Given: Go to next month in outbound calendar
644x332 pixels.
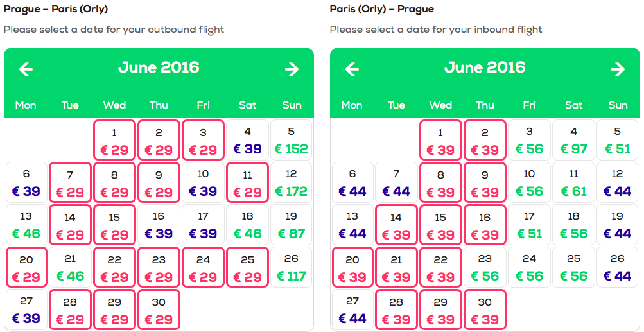Looking at the screenshot, I should tap(292, 69).
